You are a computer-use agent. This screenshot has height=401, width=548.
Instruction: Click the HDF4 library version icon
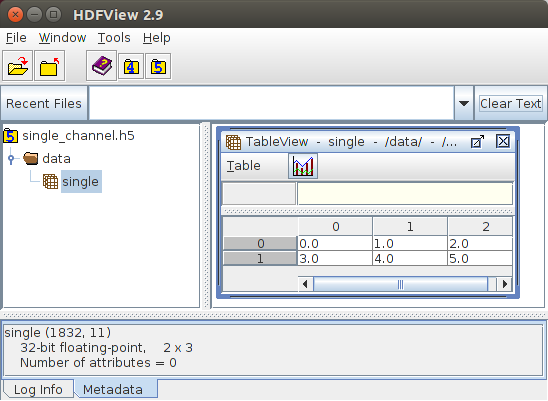[x=131, y=66]
